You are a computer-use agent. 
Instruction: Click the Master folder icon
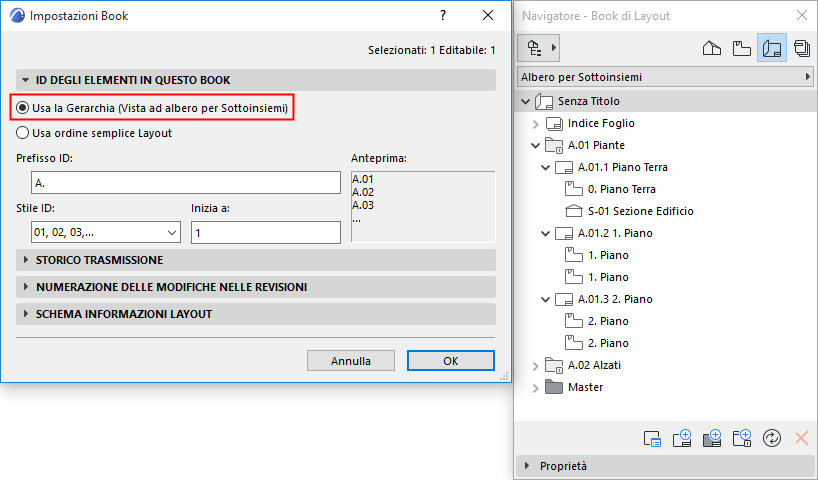554,387
